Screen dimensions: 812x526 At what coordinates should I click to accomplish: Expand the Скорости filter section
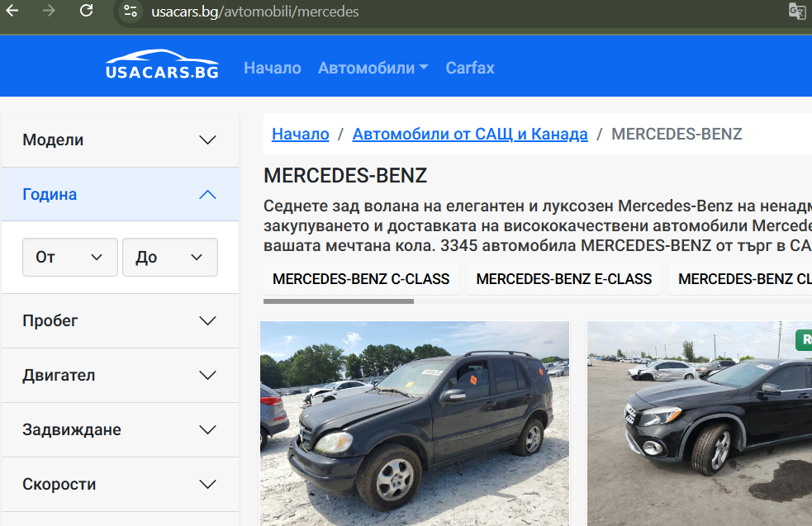[x=120, y=484]
